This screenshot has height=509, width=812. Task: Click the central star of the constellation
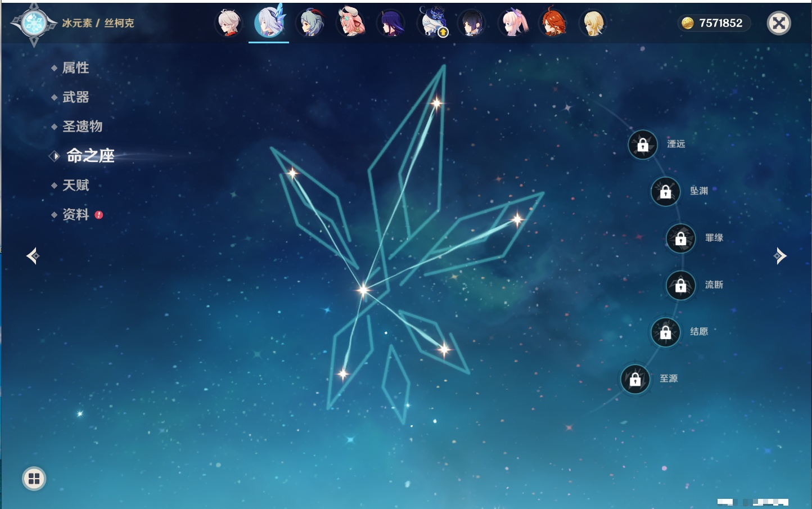(363, 290)
